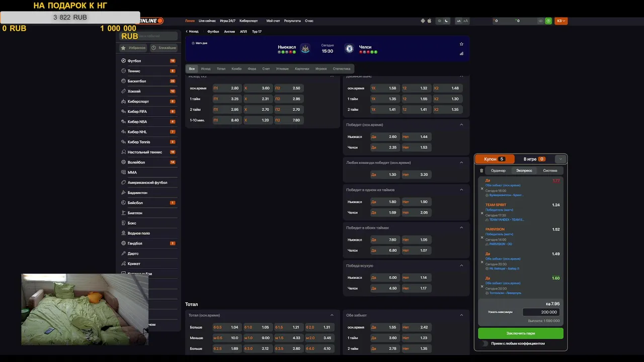Select Кибер NBA in the sidebar
Viewport: 644px width, 362px height.
tap(148, 122)
